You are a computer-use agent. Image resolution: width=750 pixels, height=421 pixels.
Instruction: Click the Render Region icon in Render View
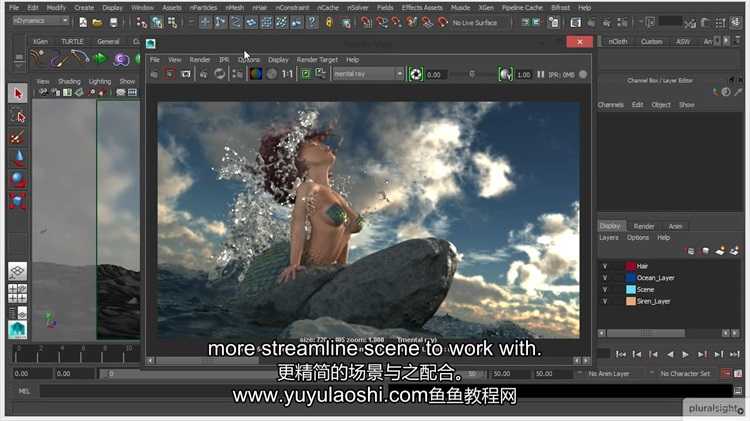click(x=170, y=74)
